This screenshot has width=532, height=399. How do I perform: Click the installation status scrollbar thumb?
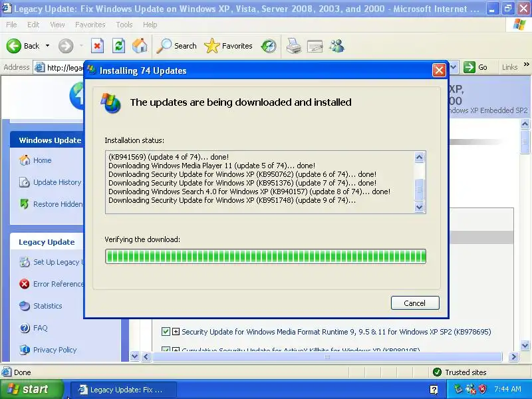coord(420,190)
